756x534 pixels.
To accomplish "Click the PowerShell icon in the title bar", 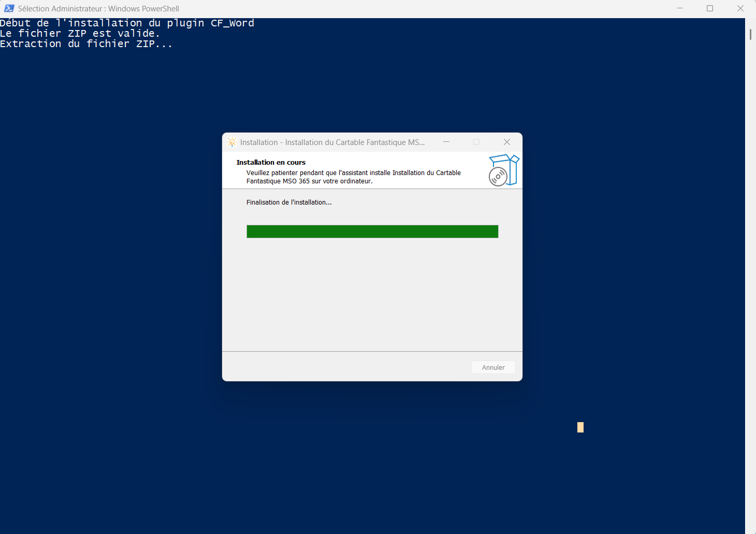I will tap(9, 8).
